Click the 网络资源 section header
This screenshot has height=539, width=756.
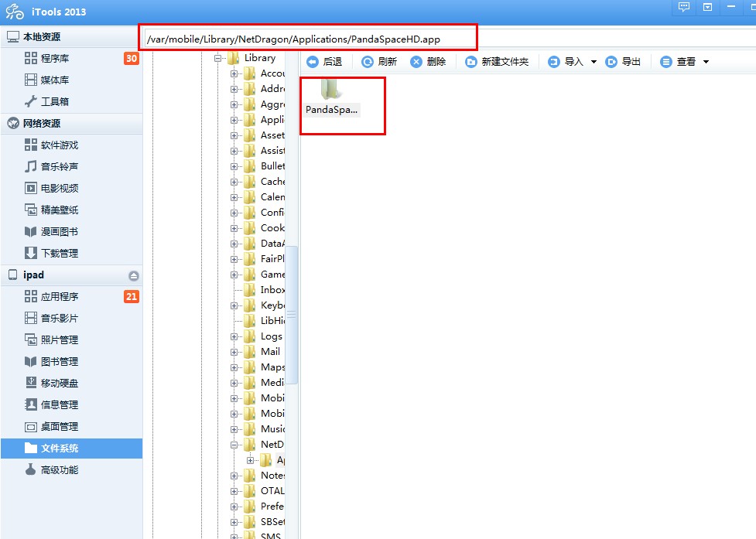coord(71,123)
